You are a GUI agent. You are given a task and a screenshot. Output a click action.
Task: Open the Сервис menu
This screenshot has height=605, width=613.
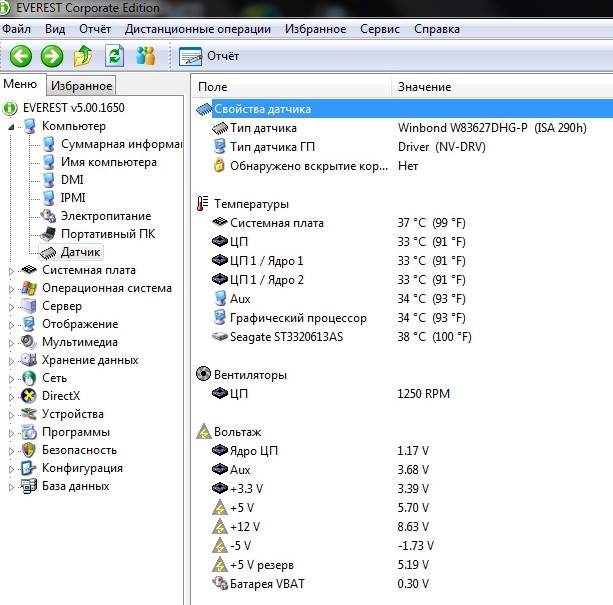coord(380,29)
